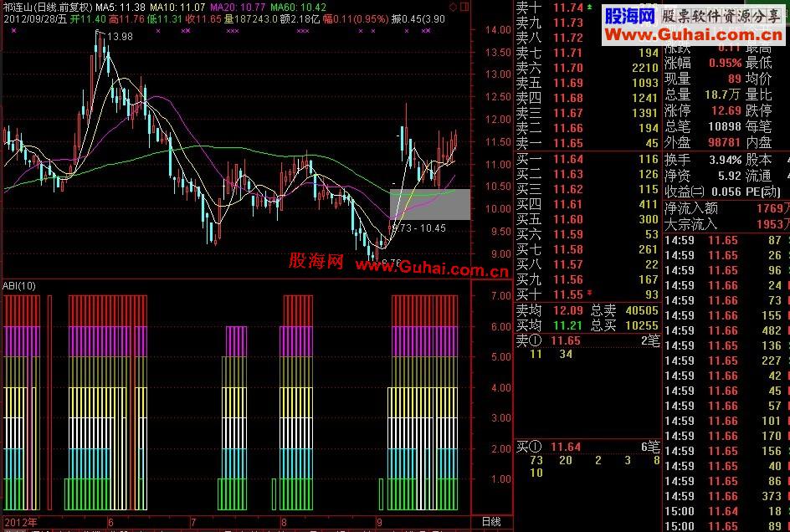
Task: Select the 买一 11.64 row with 116
Action: [x=587, y=159]
